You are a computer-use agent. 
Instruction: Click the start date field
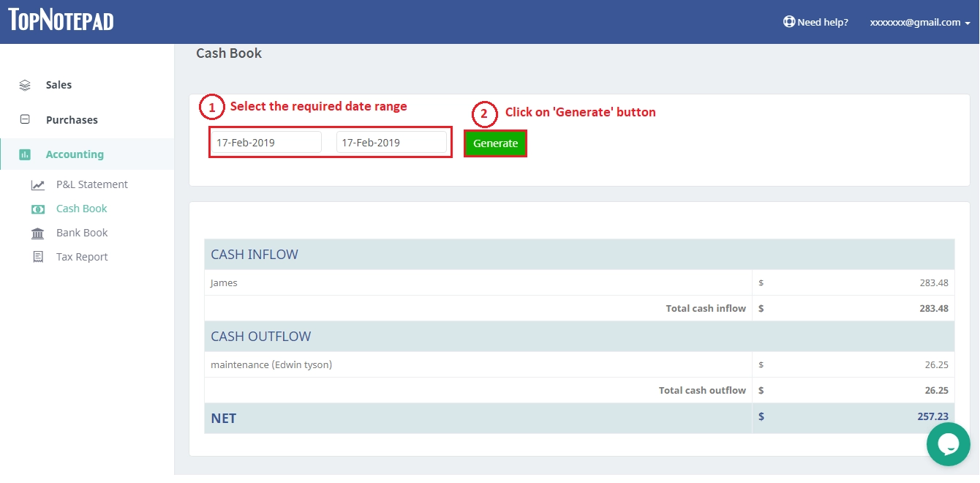coord(266,143)
